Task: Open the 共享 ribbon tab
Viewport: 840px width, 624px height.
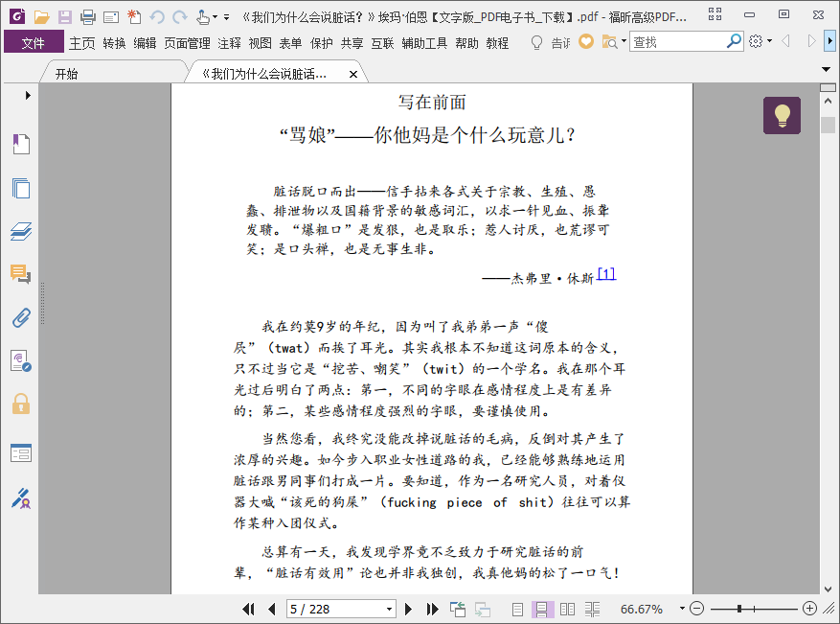Action: coord(352,43)
